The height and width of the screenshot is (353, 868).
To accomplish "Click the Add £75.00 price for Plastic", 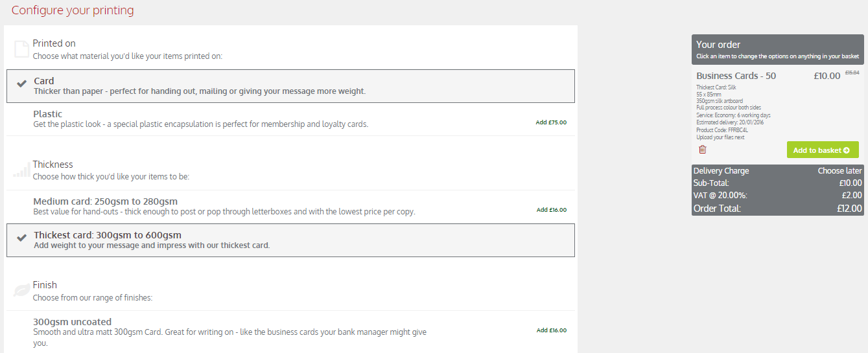I will tap(551, 122).
